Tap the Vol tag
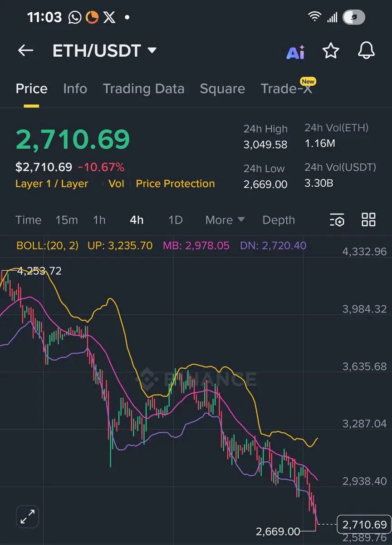The width and height of the screenshot is (392, 545). coord(116,183)
